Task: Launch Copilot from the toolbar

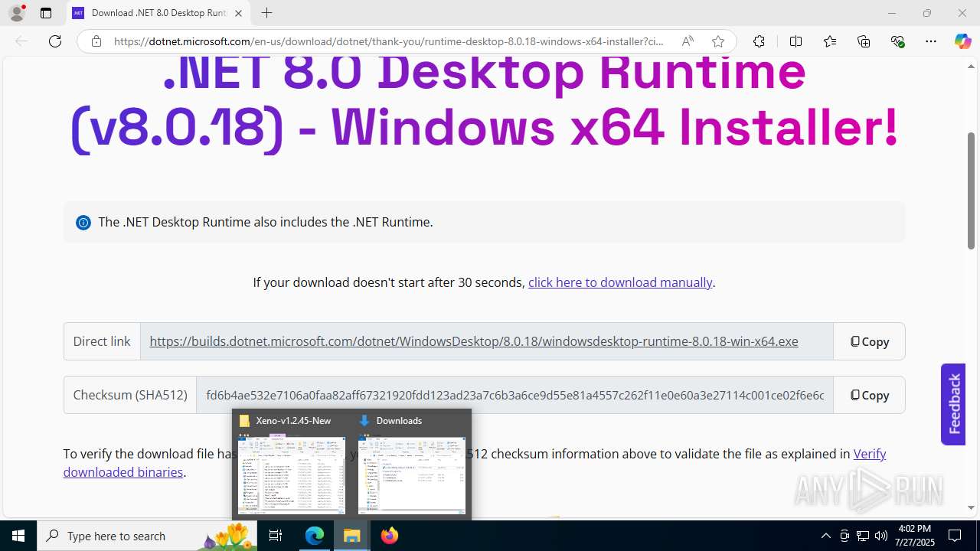Action: pos(962,41)
